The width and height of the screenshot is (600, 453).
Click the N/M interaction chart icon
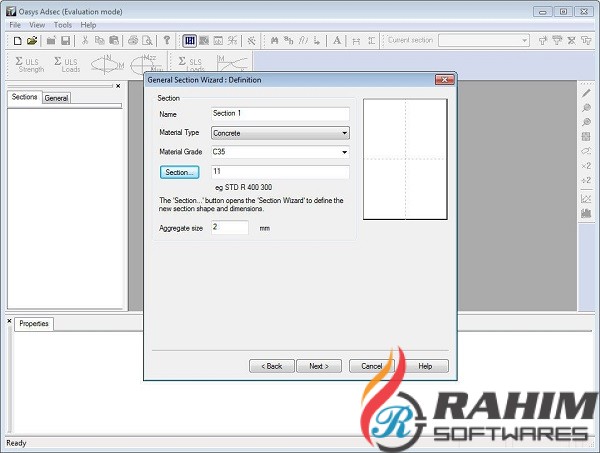(108, 64)
